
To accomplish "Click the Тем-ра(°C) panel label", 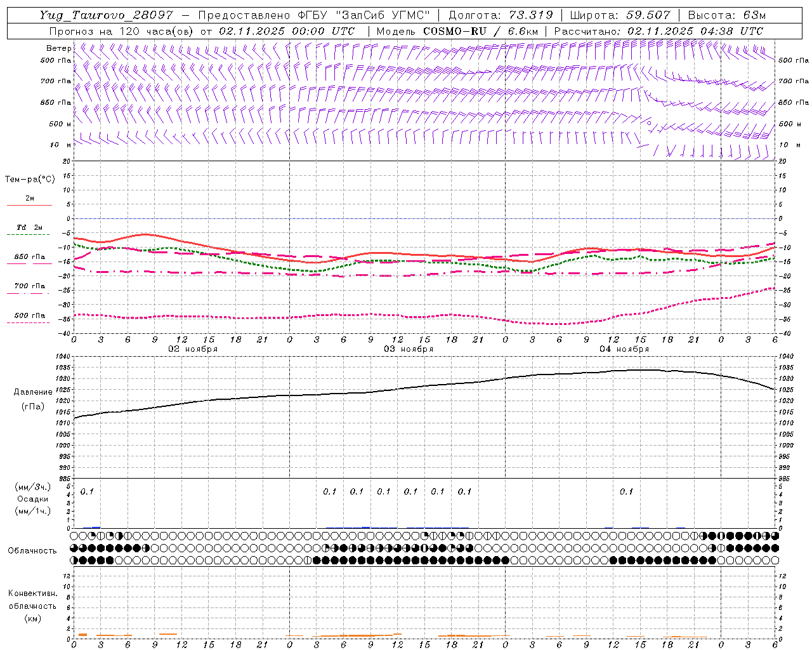I will click(30, 180).
